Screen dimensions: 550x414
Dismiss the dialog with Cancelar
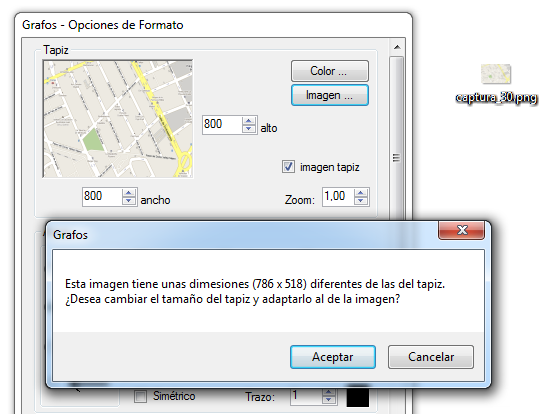431,357
